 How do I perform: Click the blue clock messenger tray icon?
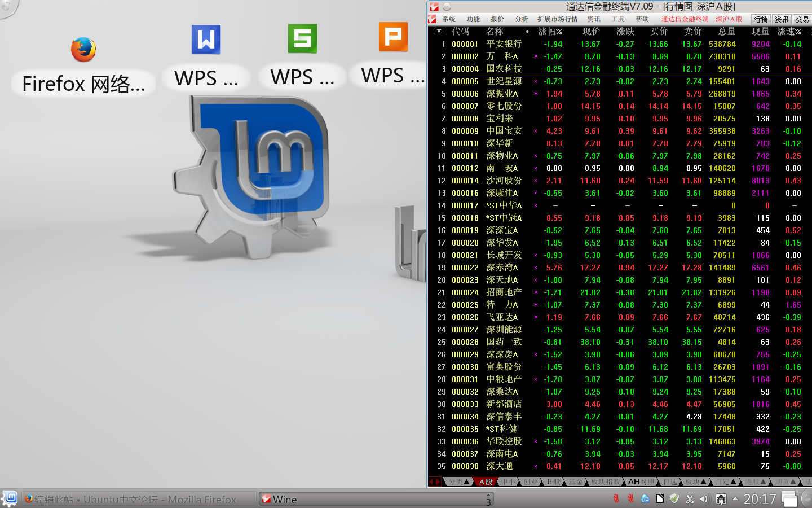point(645,499)
